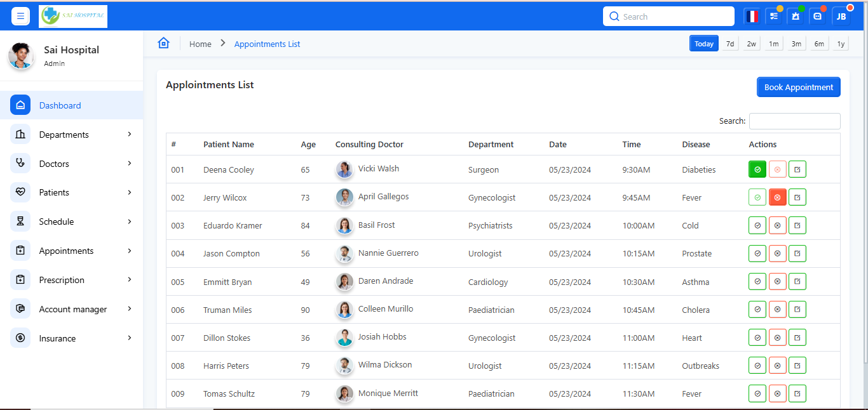Switch time range to 7d
The width and height of the screenshot is (868, 410).
(730, 44)
